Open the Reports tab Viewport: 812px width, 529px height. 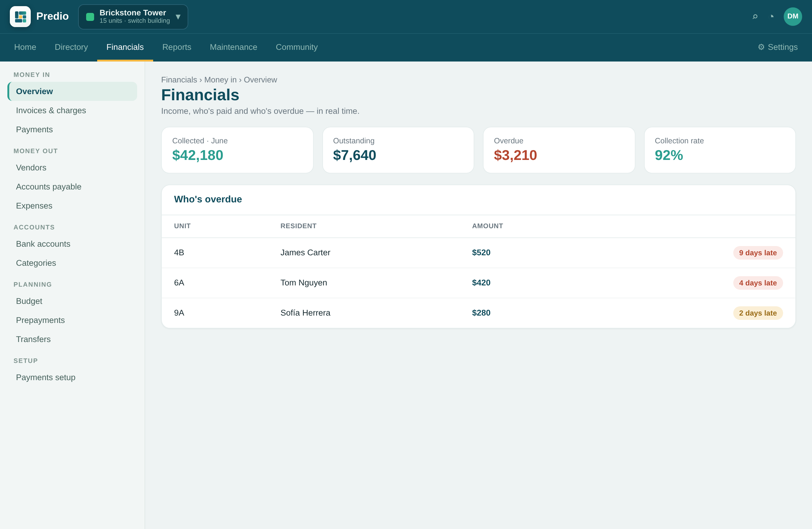click(x=177, y=47)
